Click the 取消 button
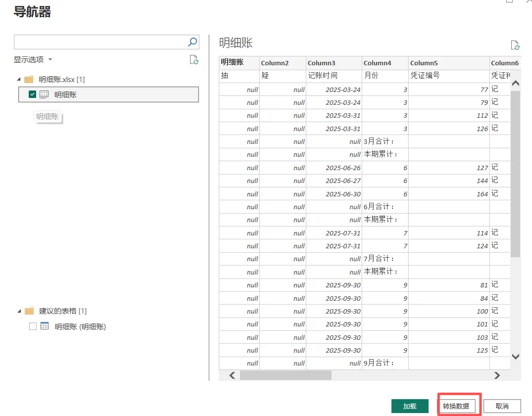 (502, 406)
